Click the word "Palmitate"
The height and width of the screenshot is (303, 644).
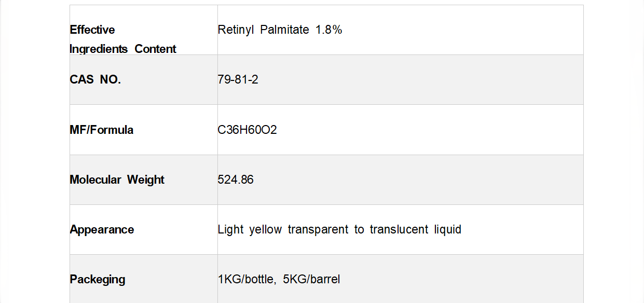284,30
